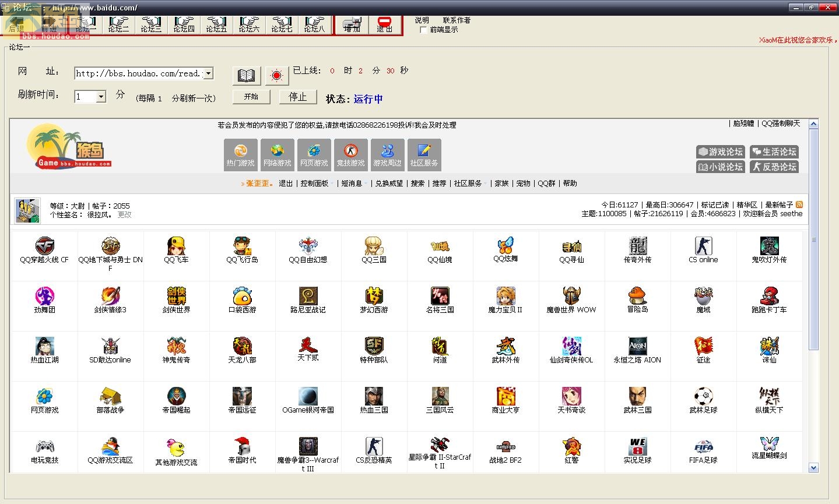Switch to the 论坛三 toolbar tab
This screenshot has width=839, height=504.
[151, 24]
